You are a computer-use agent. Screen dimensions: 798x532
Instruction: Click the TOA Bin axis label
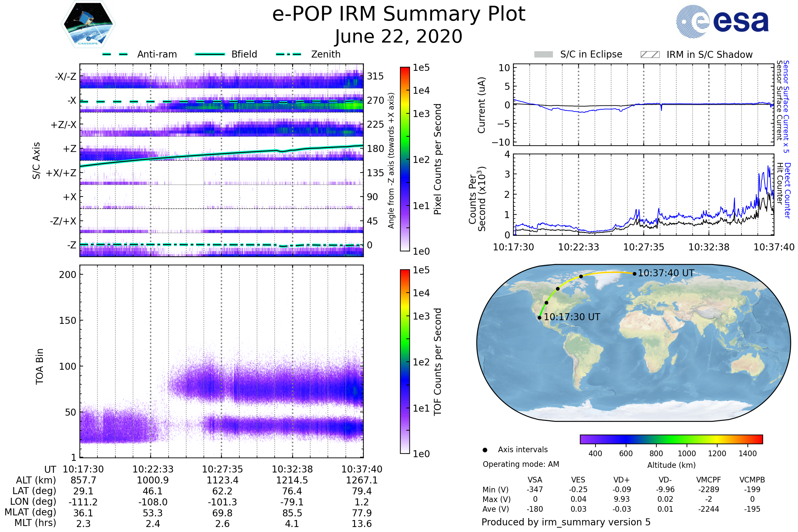[40, 366]
